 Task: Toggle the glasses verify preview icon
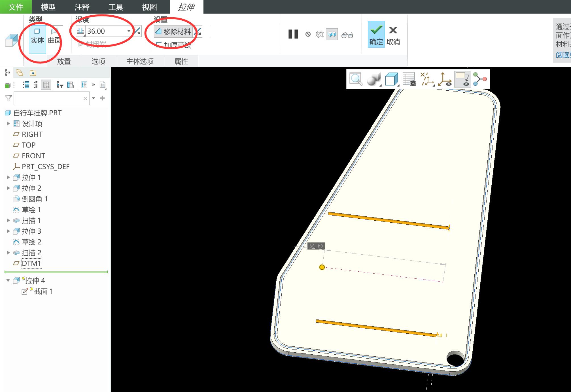(347, 35)
